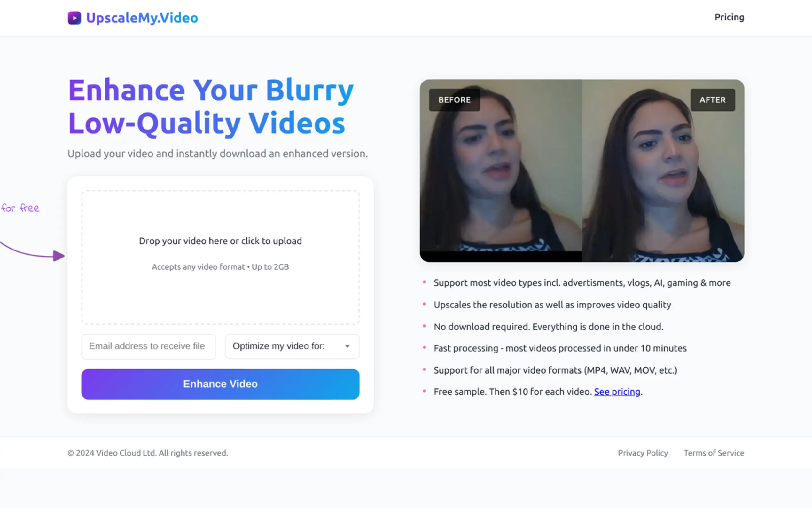Click the Enhance Your Blurry Low-Quality Videos heading
Viewport: 812px width, 508px height.
coord(211,107)
